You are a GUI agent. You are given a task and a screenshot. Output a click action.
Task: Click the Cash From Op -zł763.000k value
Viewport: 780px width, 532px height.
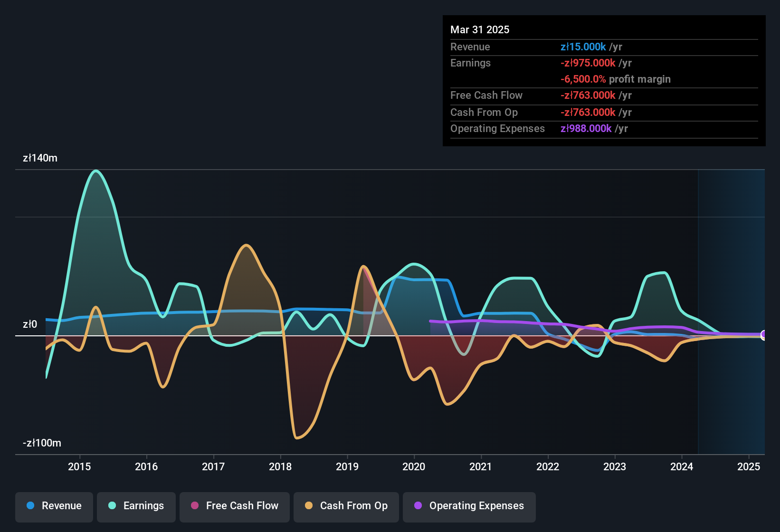coord(588,112)
